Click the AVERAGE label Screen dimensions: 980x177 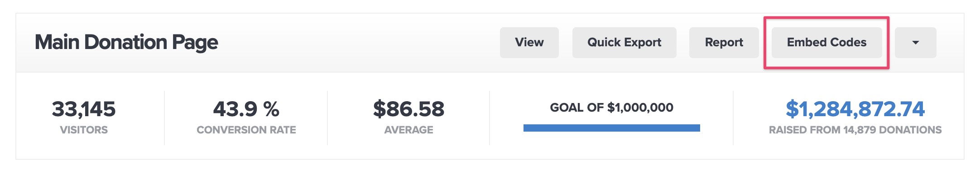[x=409, y=130]
